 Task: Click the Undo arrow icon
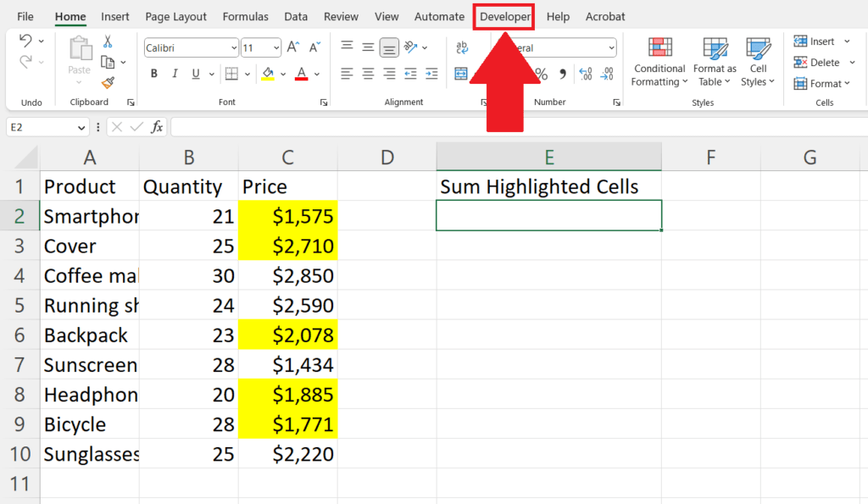pyautogui.click(x=28, y=41)
